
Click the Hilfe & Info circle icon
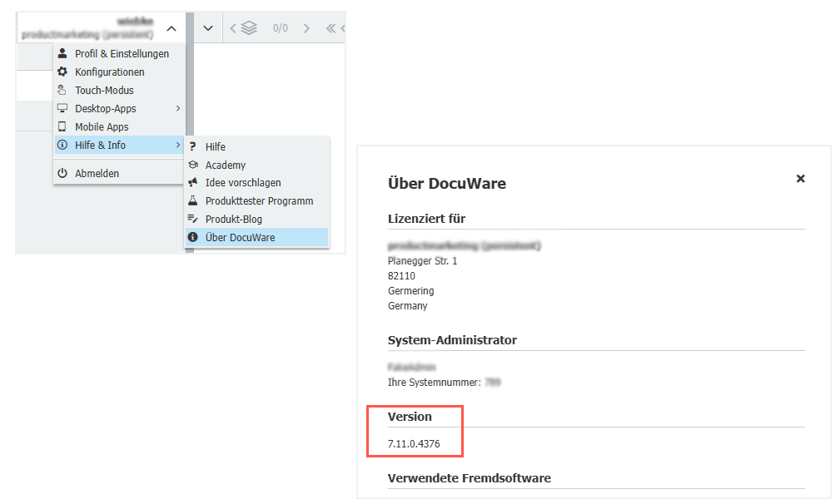pos(62,144)
